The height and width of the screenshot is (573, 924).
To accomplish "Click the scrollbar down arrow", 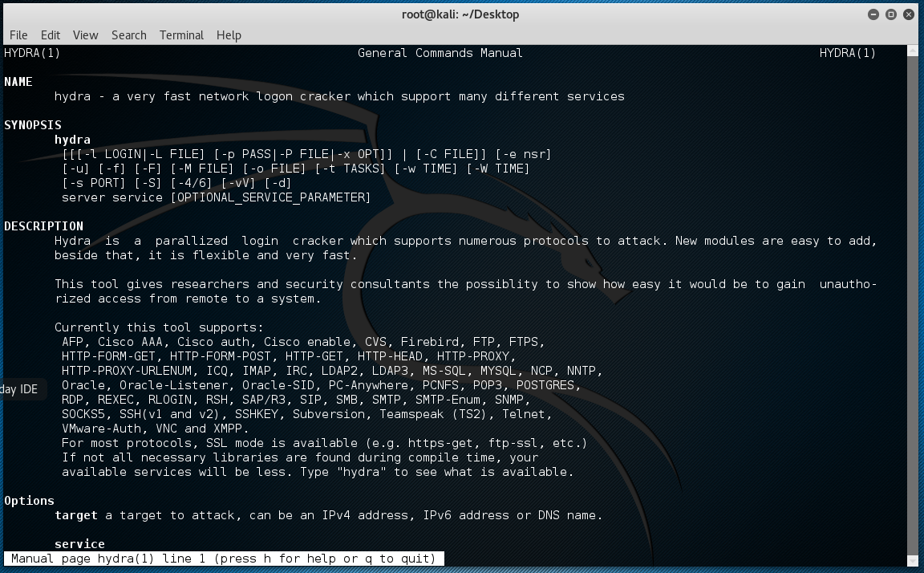I will pos(913,560).
